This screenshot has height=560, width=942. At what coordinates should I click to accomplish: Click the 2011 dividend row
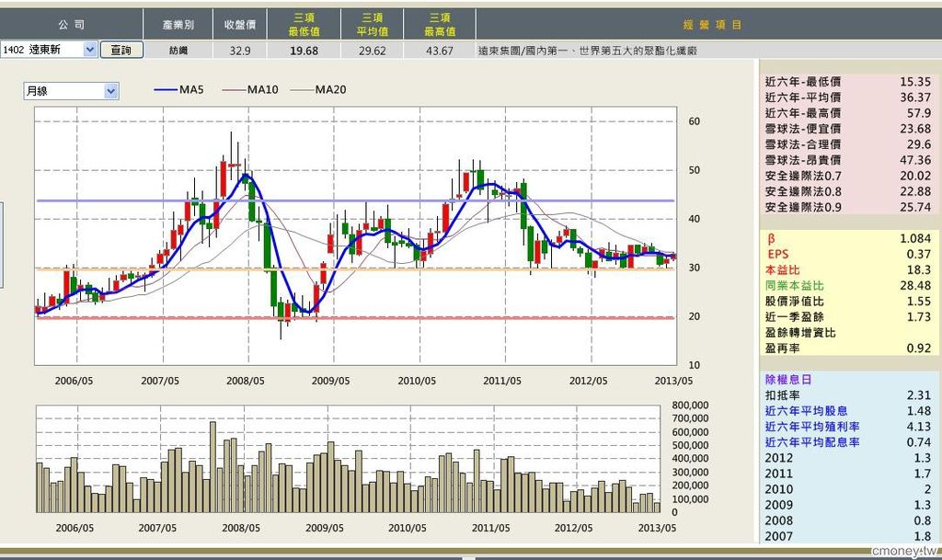click(x=847, y=474)
